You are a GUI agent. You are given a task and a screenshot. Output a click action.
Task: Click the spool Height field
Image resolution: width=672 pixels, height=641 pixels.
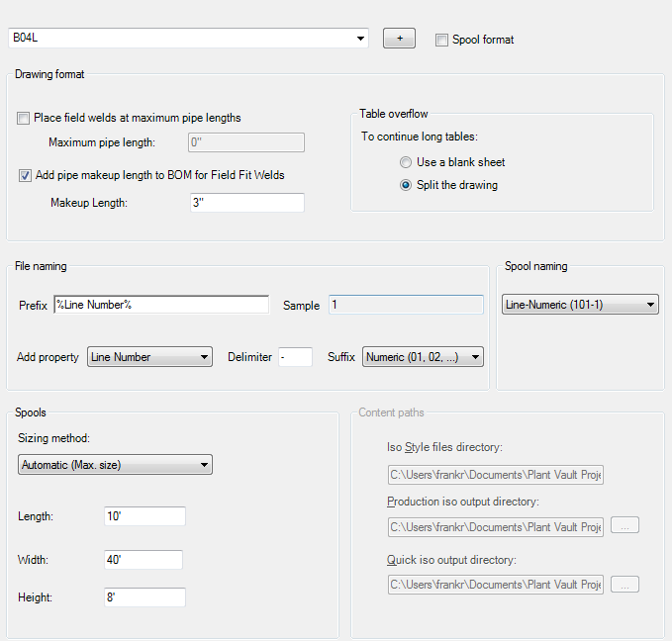[144, 597]
